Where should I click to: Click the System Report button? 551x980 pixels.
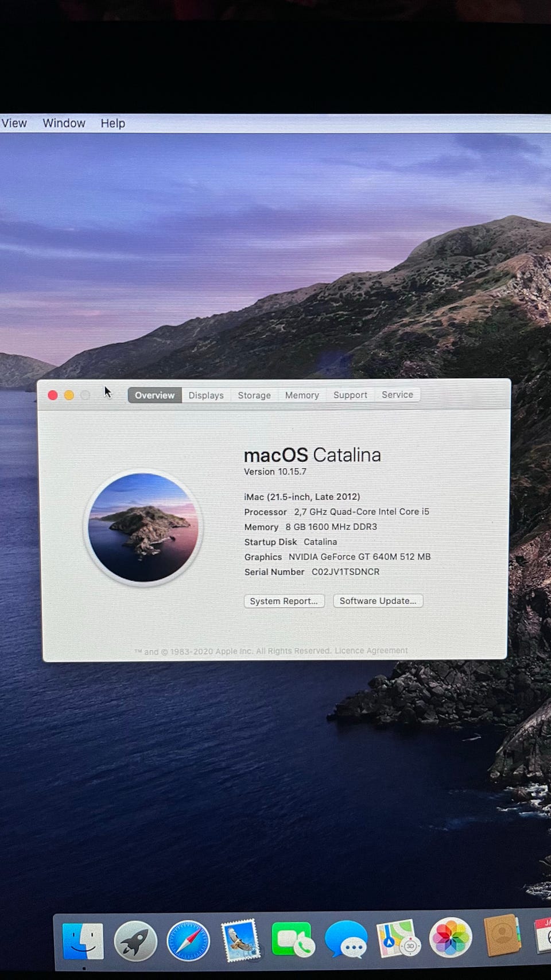pos(284,601)
